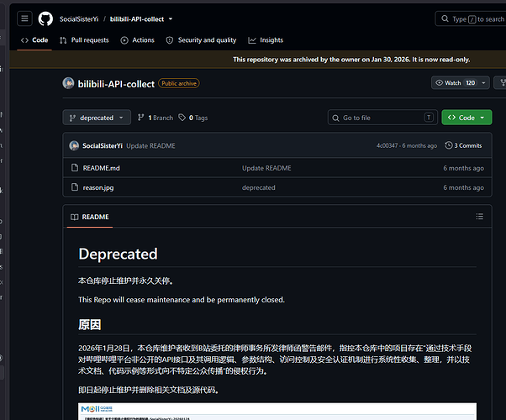
Task: Click the 原因 heading
Action: point(90,324)
